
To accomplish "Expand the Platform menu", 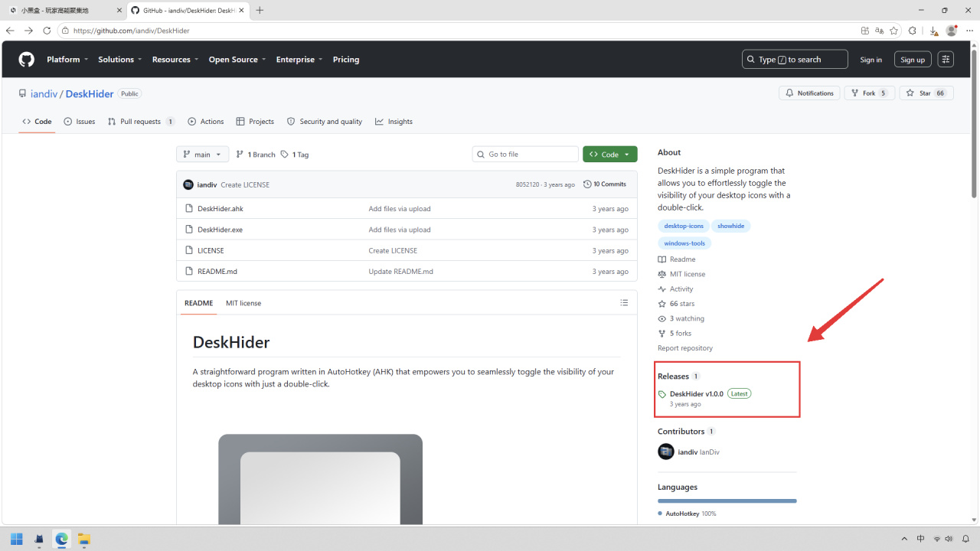I will 67,60.
